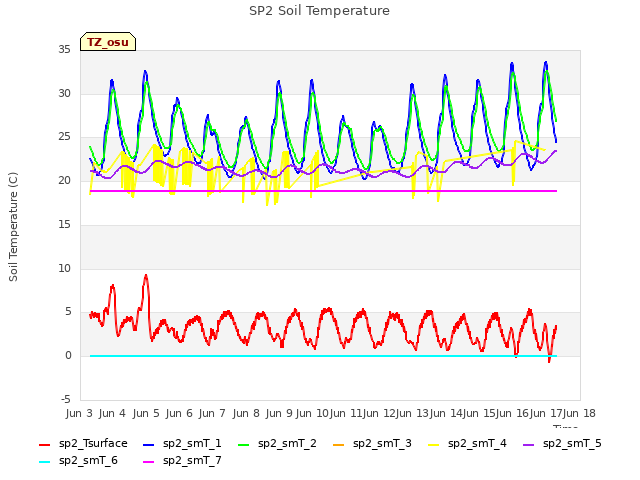Viewport: 640px width, 480px height.
Task: Click the -5 y-axis tick label
Action: point(66,399)
